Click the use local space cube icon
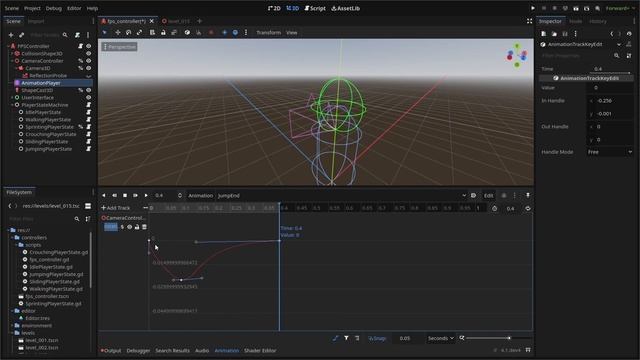The height and width of the screenshot is (360, 640). click(x=187, y=32)
